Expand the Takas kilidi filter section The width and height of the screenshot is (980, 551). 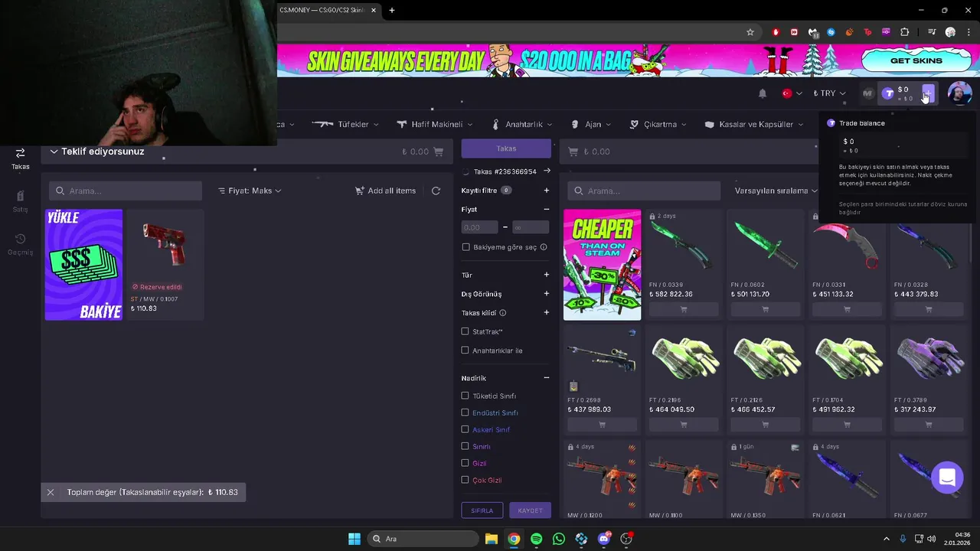click(x=546, y=313)
